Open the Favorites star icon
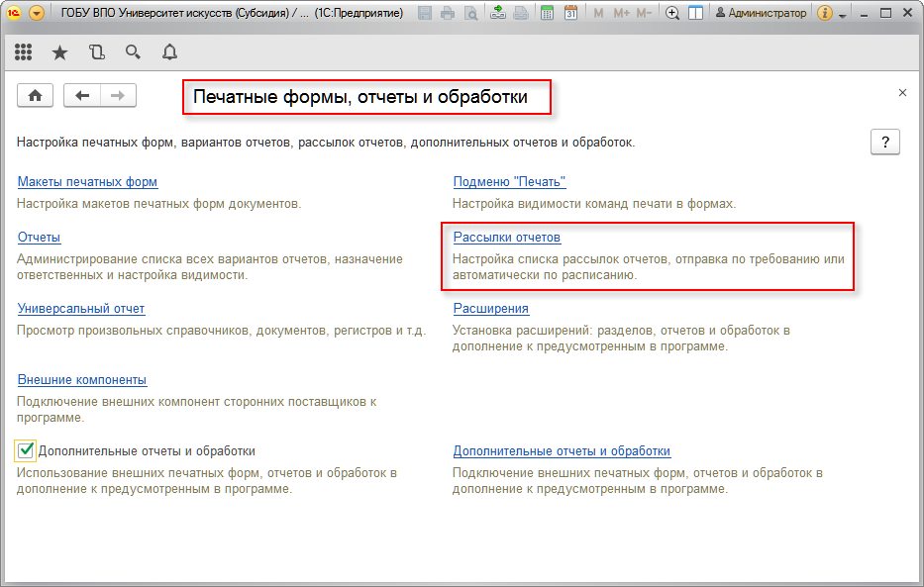The width and height of the screenshot is (924, 587). pyautogui.click(x=59, y=53)
